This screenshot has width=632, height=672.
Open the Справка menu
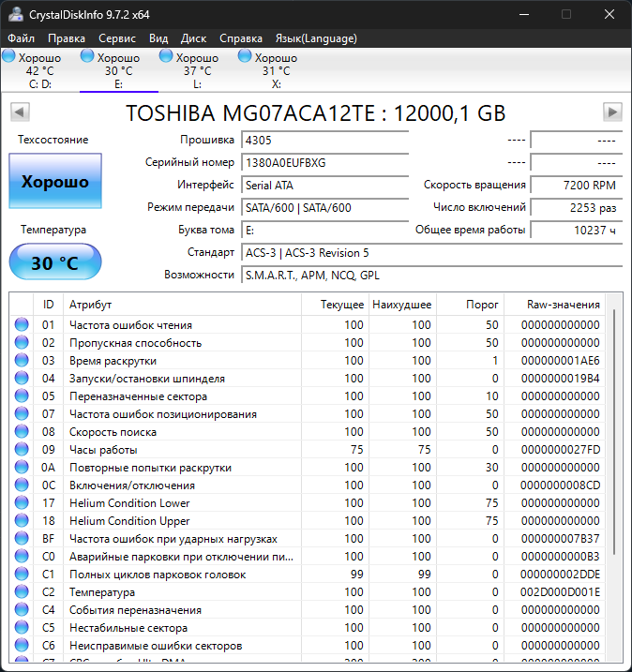(241, 38)
